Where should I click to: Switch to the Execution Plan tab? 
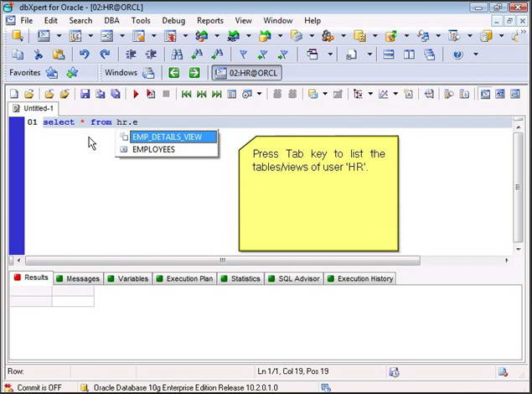click(184, 278)
